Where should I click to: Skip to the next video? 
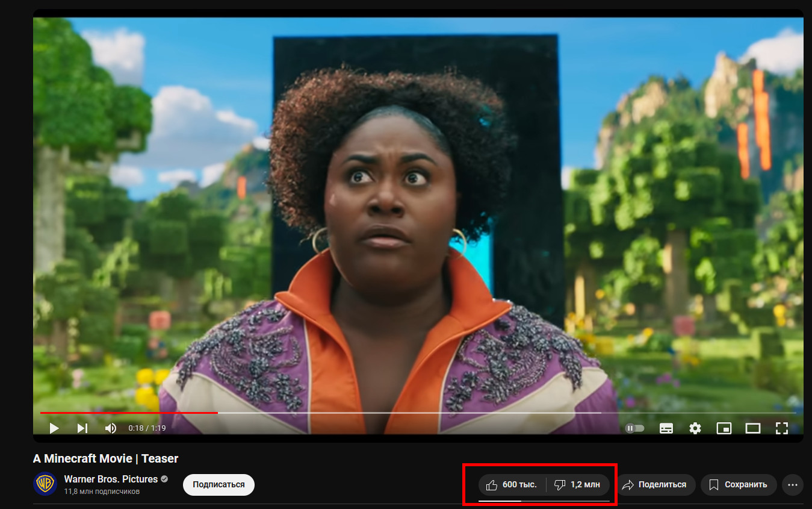(82, 428)
